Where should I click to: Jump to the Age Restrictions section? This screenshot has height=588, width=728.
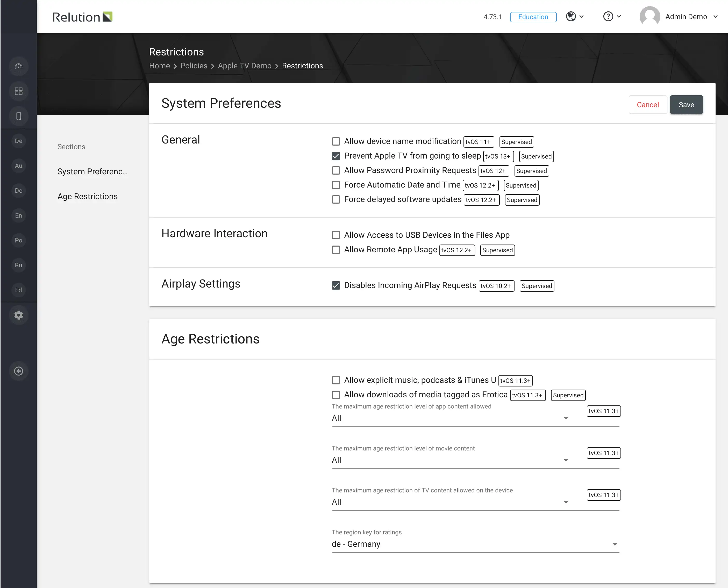click(87, 196)
